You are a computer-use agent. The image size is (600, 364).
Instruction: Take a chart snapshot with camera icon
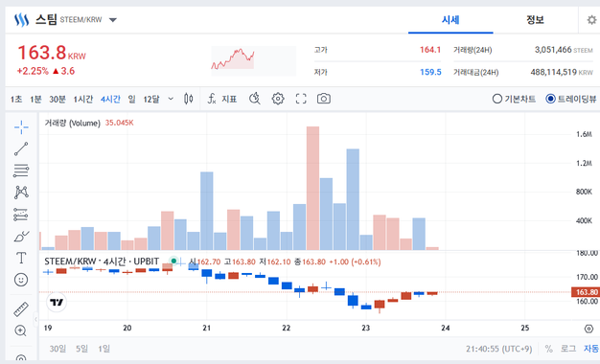(x=324, y=99)
